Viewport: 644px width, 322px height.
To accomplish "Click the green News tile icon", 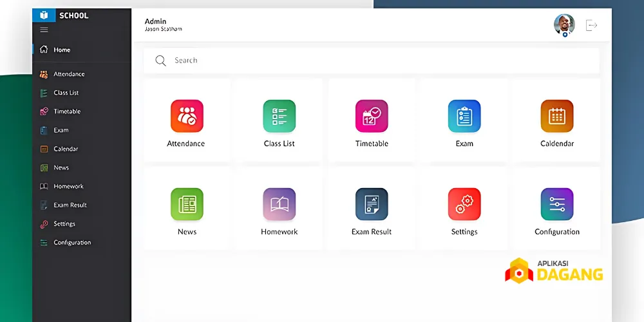I will [187, 204].
